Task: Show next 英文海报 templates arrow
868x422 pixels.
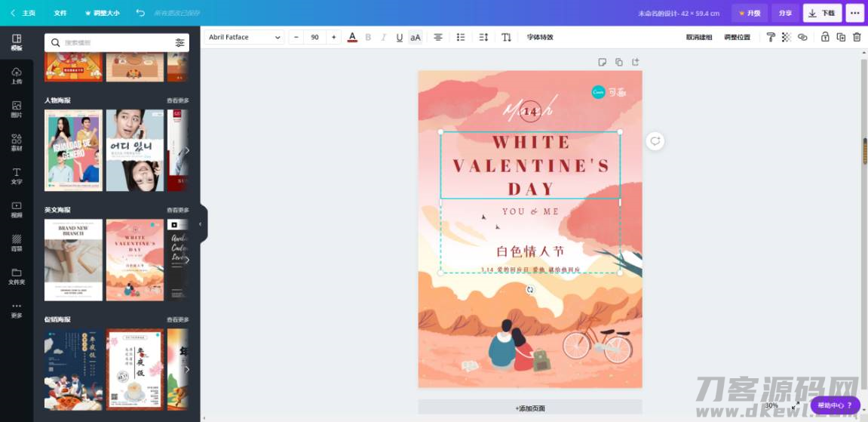Action: (186, 260)
